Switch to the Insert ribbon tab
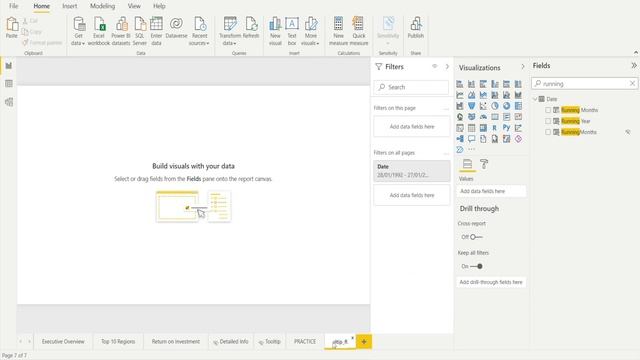 (70, 6)
